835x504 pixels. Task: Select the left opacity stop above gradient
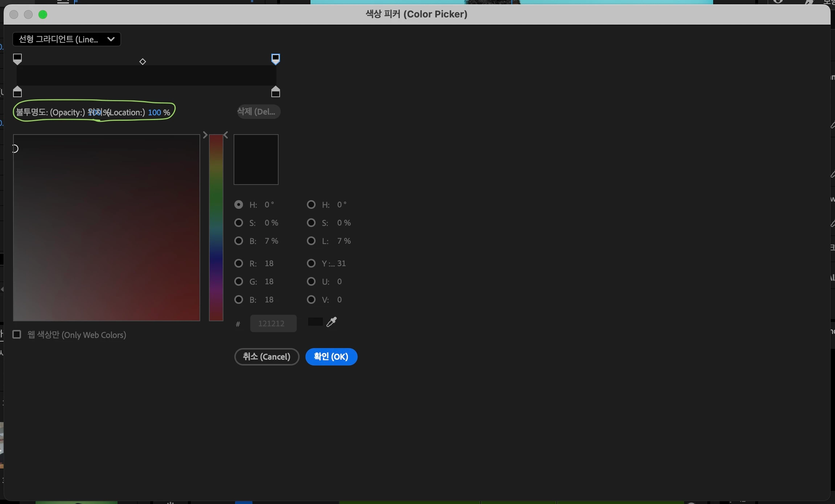tap(17, 59)
